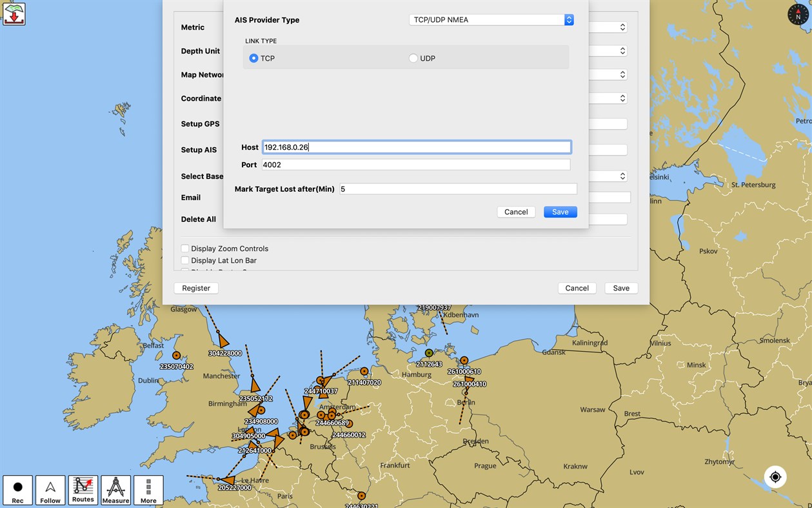The width and height of the screenshot is (812, 508).
Task: Click inside the Host address field
Action: click(416, 147)
